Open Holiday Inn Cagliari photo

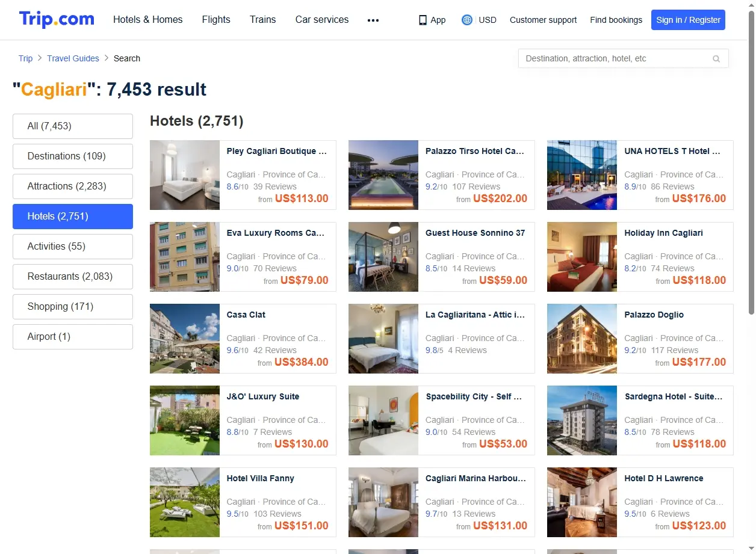tap(582, 257)
